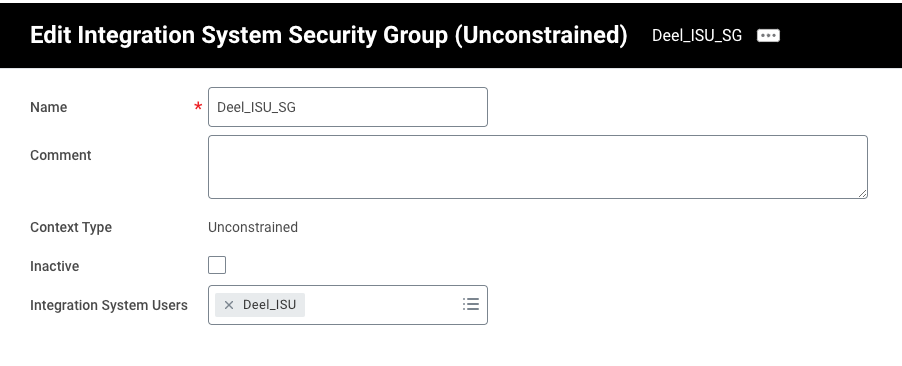Click the red required asterisk by Name

click(198, 107)
